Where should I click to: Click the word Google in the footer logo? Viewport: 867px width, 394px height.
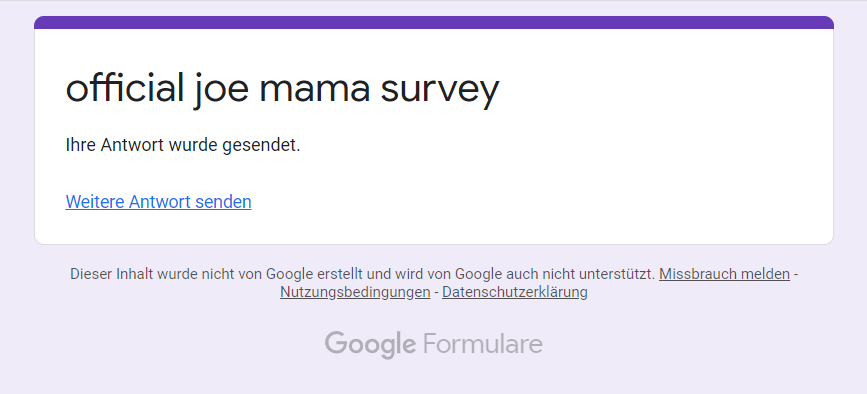point(370,344)
